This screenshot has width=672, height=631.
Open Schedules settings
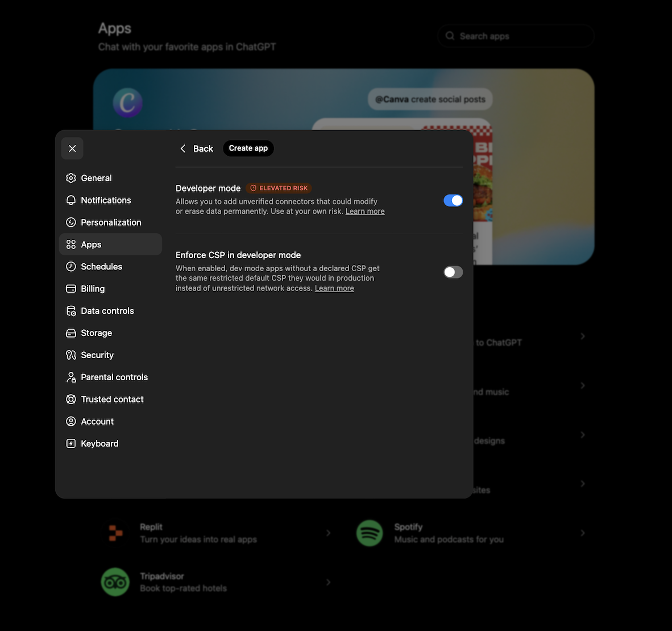coord(110,267)
